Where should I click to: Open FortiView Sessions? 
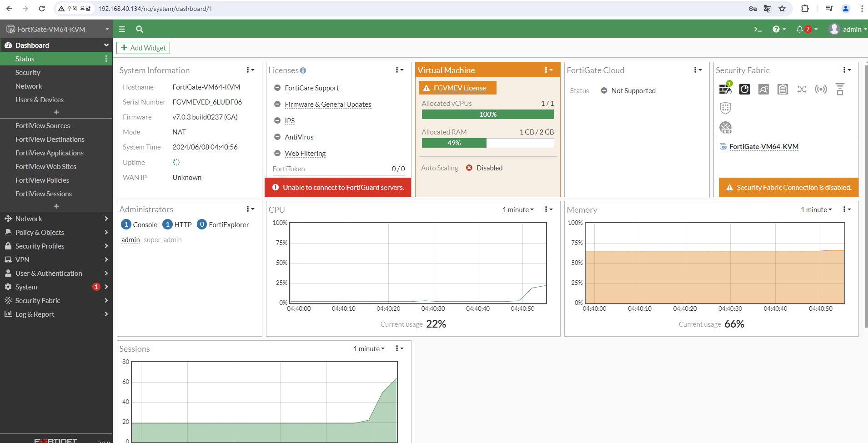pos(56,194)
